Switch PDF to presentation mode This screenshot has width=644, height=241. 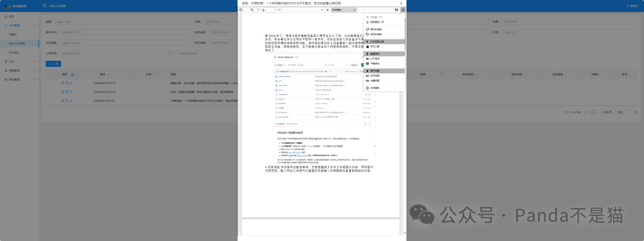point(397,10)
